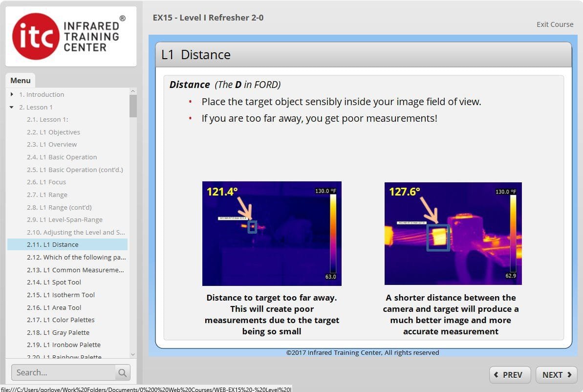Screen dimensions: 583x392
Task: Click the 127.6° close-distance thermal image
Action: tap(453, 234)
